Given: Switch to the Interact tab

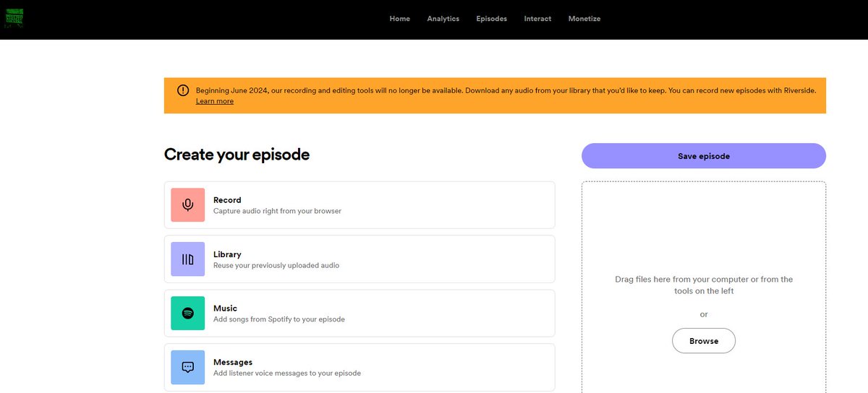Looking at the screenshot, I should pyautogui.click(x=537, y=19).
